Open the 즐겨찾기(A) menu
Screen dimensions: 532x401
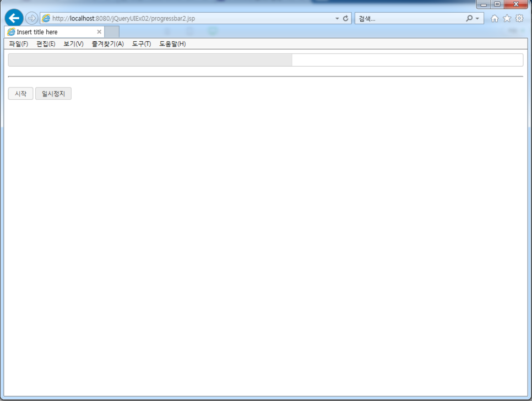tap(107, 44)
